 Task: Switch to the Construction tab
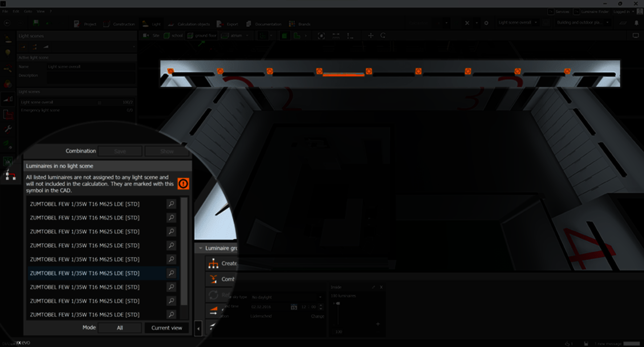pos(119,24)
